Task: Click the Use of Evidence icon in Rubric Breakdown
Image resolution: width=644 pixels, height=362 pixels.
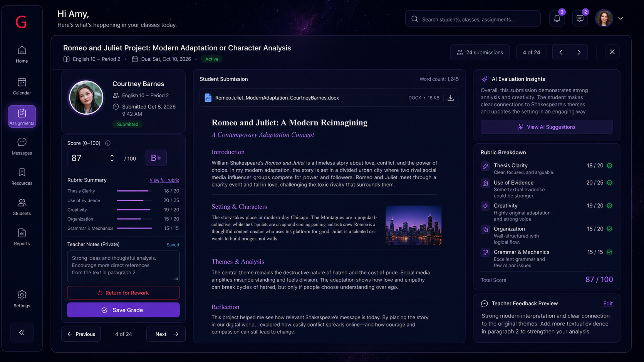Action: 485,183
